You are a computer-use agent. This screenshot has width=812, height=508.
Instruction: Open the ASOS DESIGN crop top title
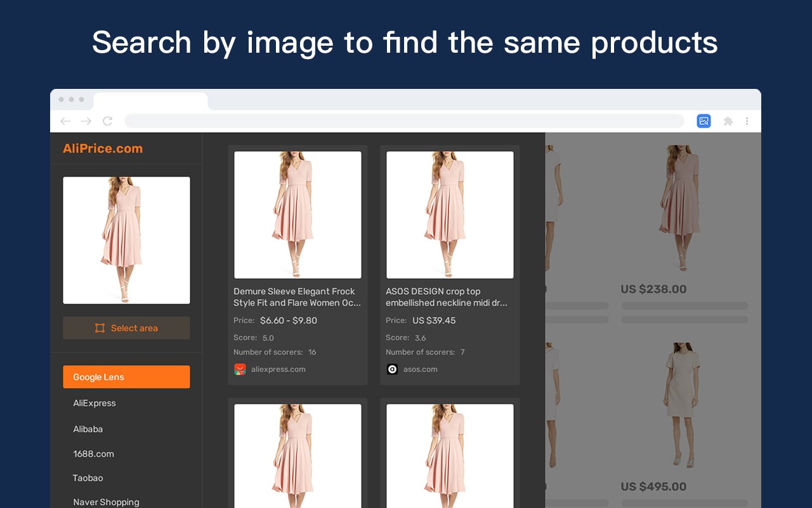click(447, 297)
